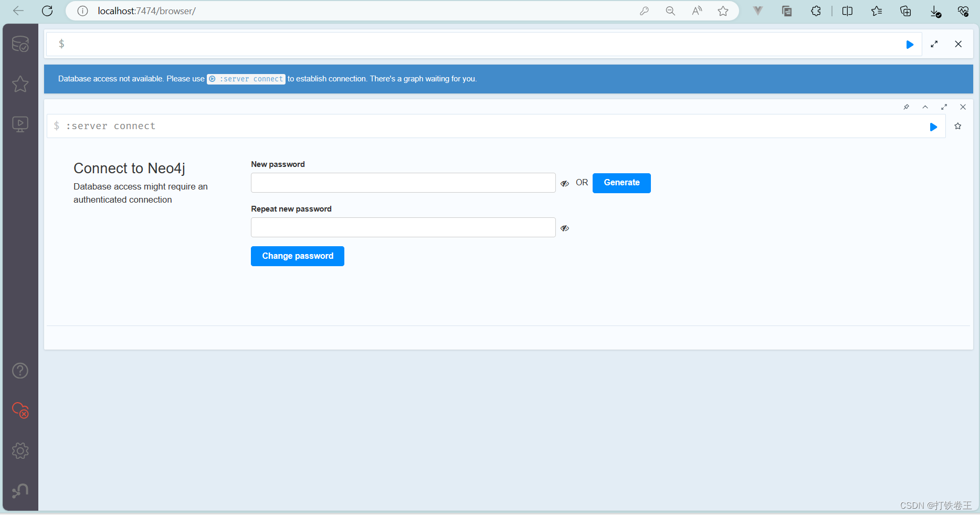Click the localhost:7474 address bar
This screenshot has width=980, height=515.
[146, 11]
